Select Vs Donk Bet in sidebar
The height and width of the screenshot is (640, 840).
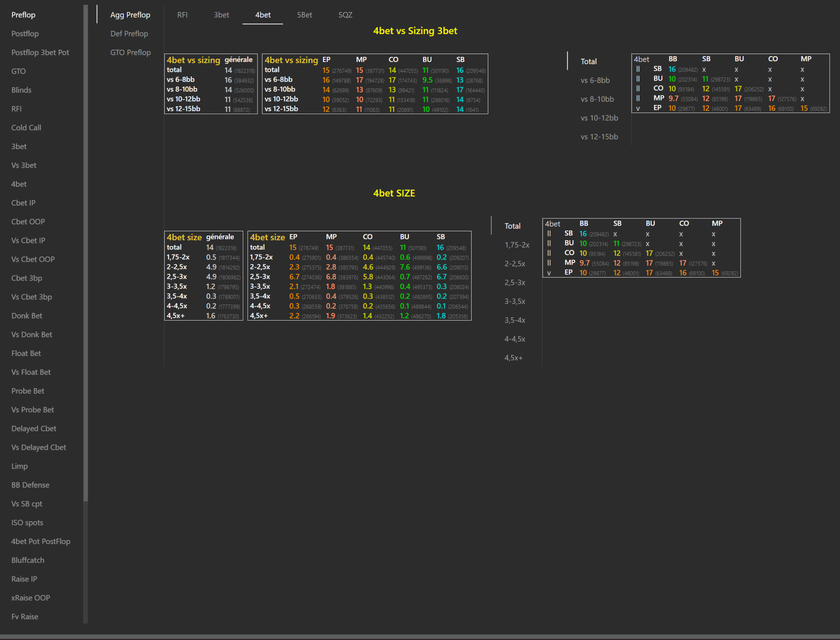32,335
